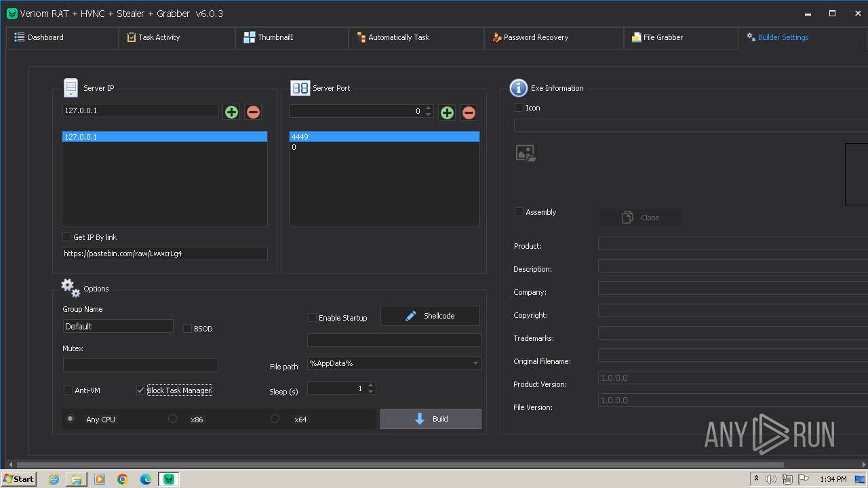868x488 pixels.
Task: Launch Edge from the taskbar
Action: click(x=146, y=479)
